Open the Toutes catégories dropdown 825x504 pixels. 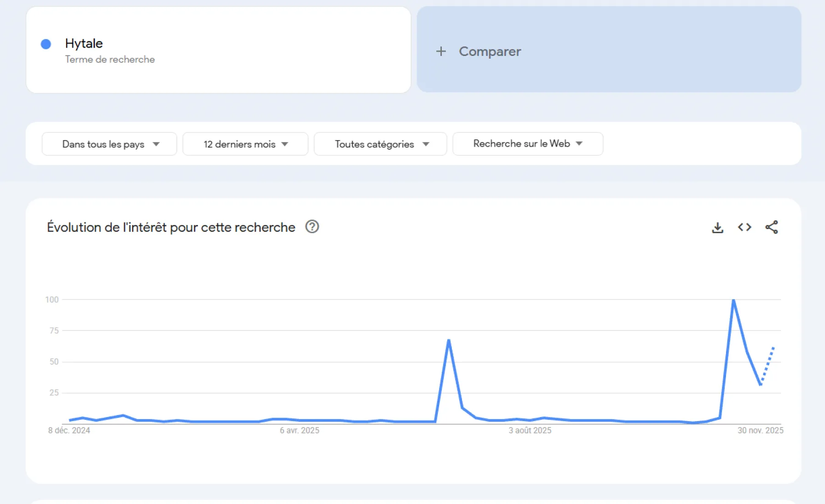(x=380, y=144)
